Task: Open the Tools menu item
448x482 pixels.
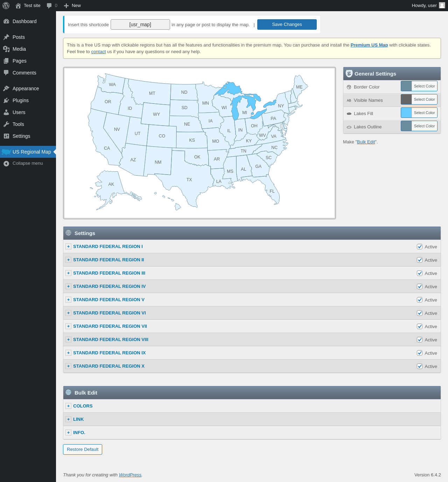Action: 28,124
